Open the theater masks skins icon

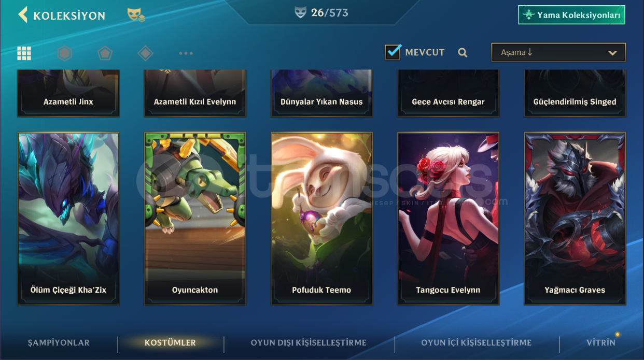[x=136, y=15]
